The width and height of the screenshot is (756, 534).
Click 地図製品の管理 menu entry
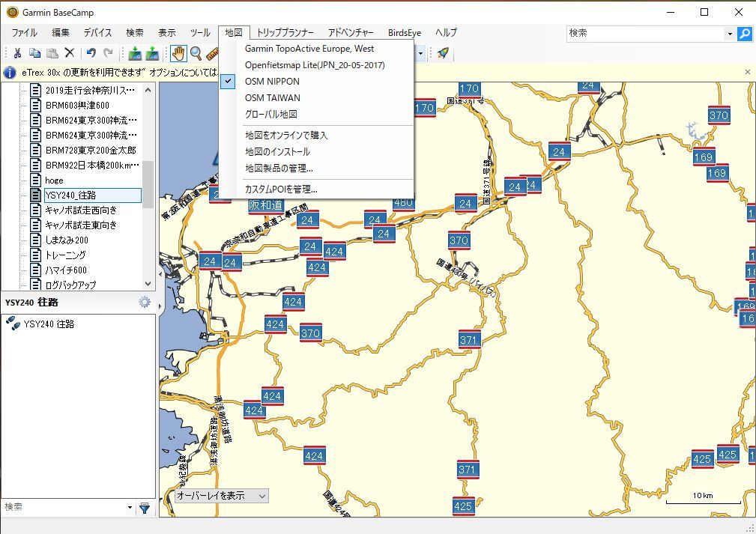pyautogui.click(x=279, y=169)
